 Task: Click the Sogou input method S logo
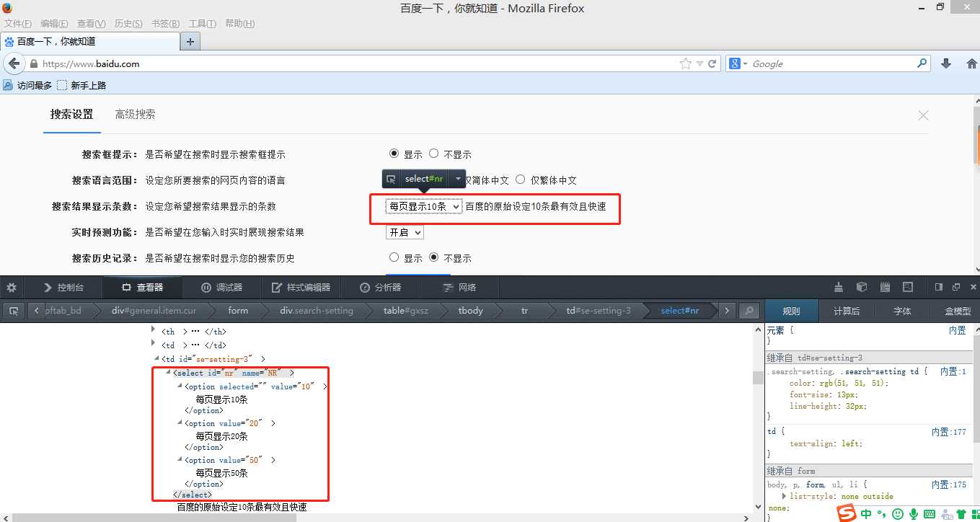pos(847,513)
